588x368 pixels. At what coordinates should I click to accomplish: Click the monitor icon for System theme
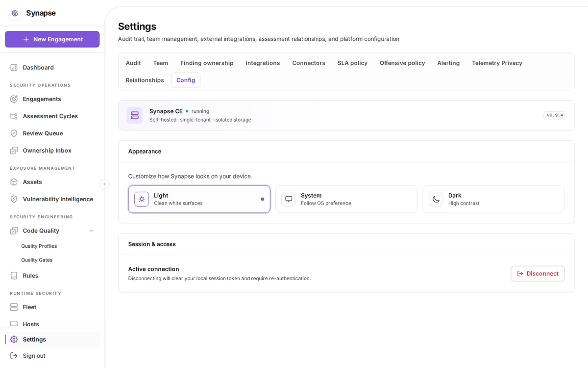[x=289, y=199]
